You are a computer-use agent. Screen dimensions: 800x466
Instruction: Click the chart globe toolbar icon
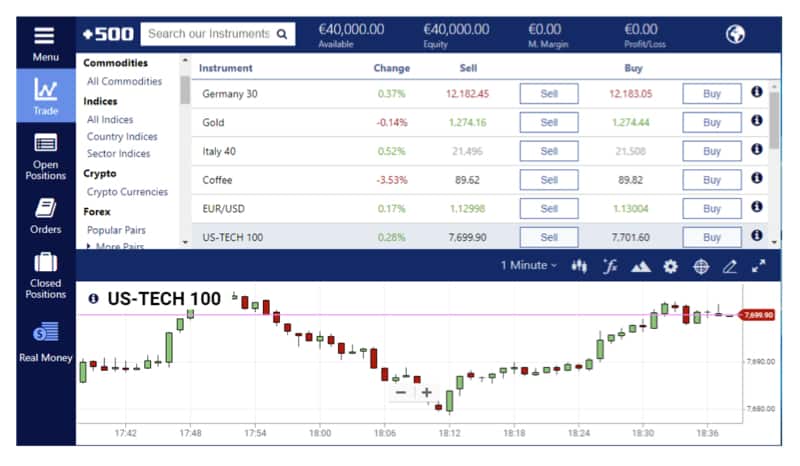click(701, 266)
